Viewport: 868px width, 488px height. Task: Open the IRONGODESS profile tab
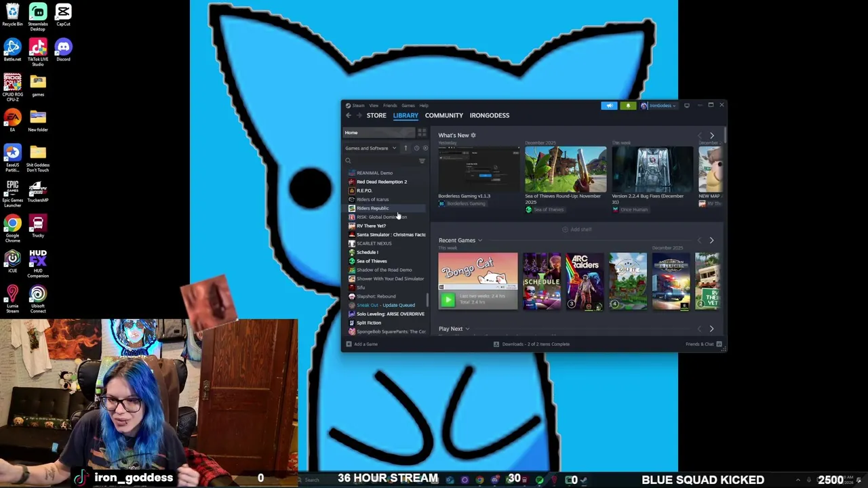tap(490, 115)
